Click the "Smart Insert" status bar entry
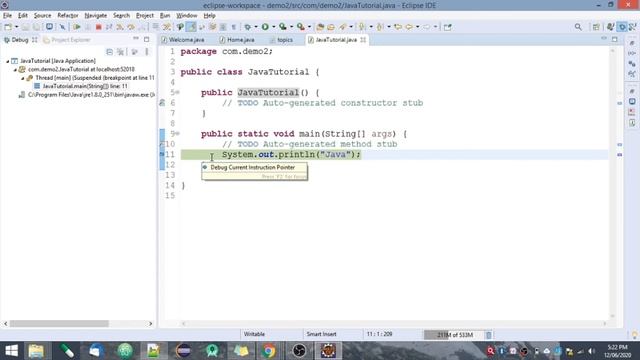Image resolution: width=640 pixels, height=360 pixels. click(x=322, y=334)
